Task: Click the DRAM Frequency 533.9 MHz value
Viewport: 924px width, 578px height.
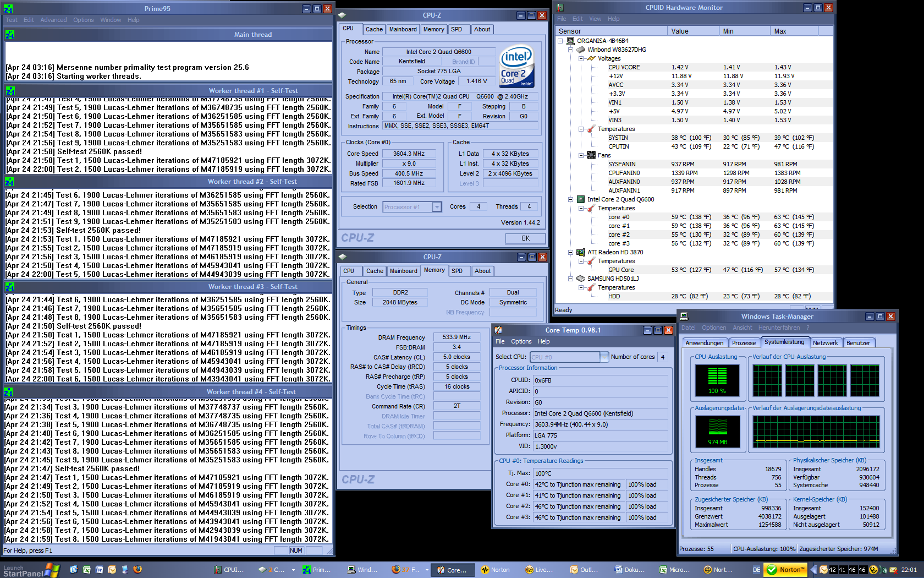Action: tap(457, 337)
